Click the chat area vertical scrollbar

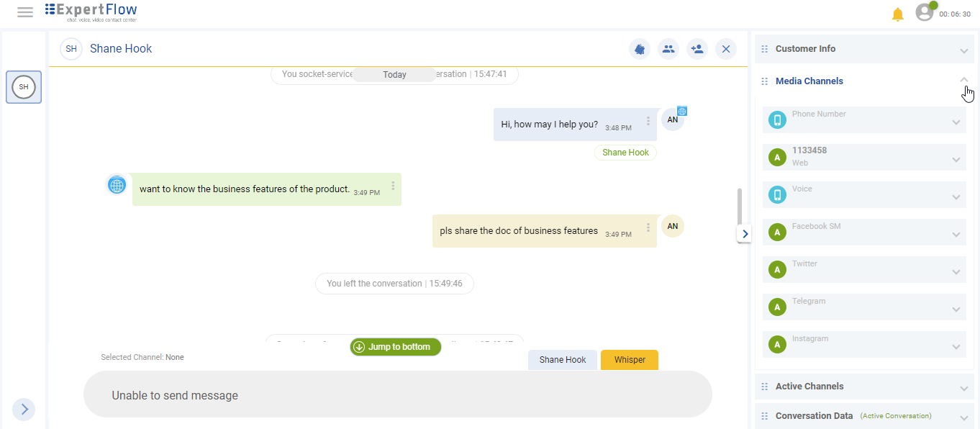pyautogui.click(x=740, y=207)
